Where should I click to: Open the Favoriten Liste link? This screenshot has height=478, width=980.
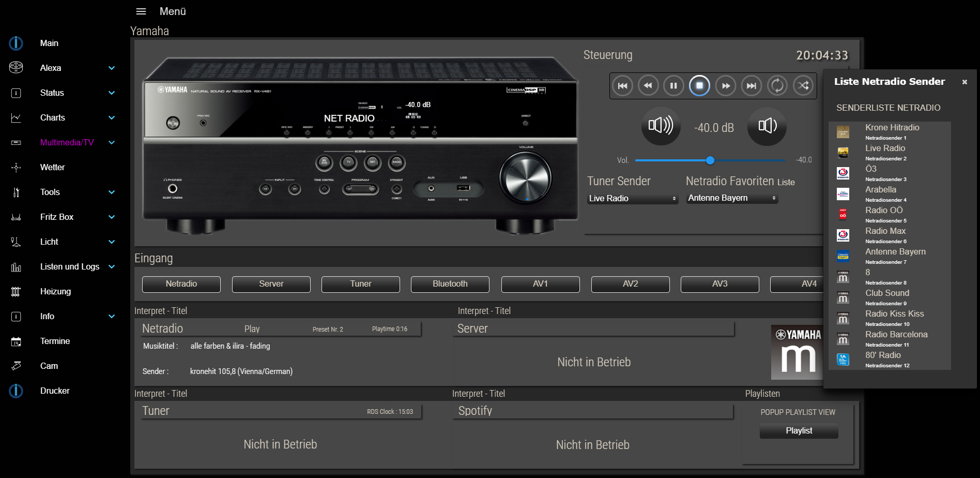786,182
